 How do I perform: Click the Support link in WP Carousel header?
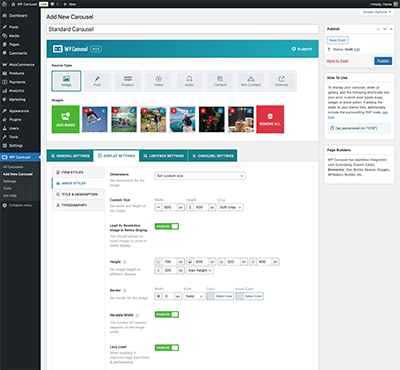pyautogui.click(x=302, y=49)
